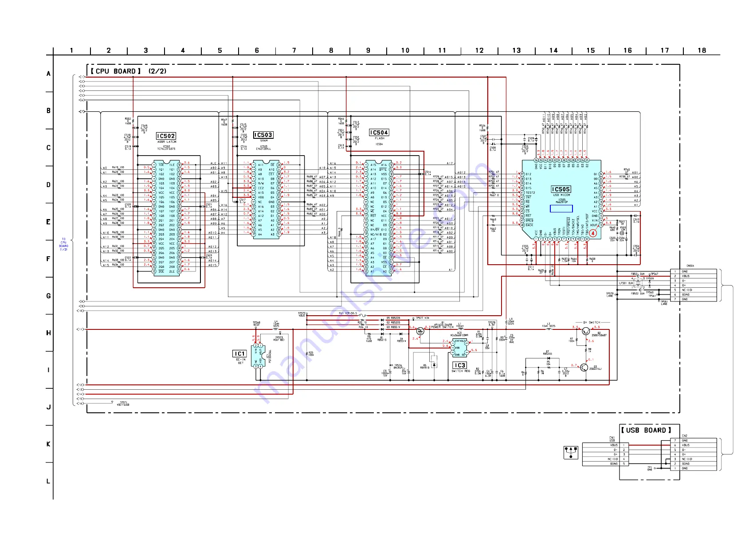
Task: Click the TP576 3.3V test point label
Action: point(491,324)
